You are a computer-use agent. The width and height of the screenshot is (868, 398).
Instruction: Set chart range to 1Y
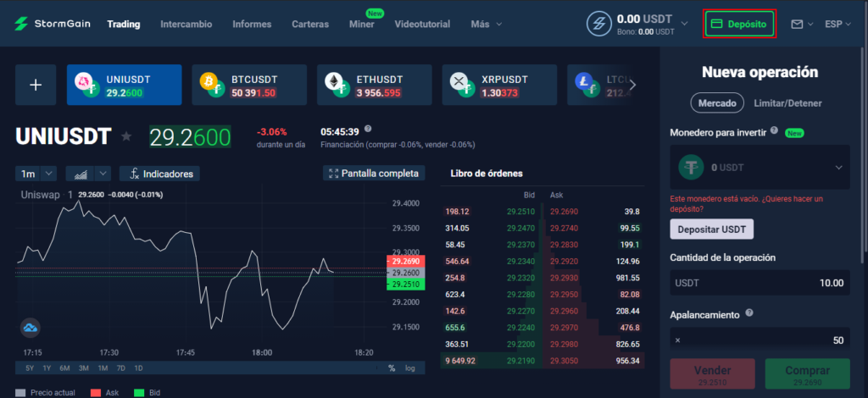47,368
